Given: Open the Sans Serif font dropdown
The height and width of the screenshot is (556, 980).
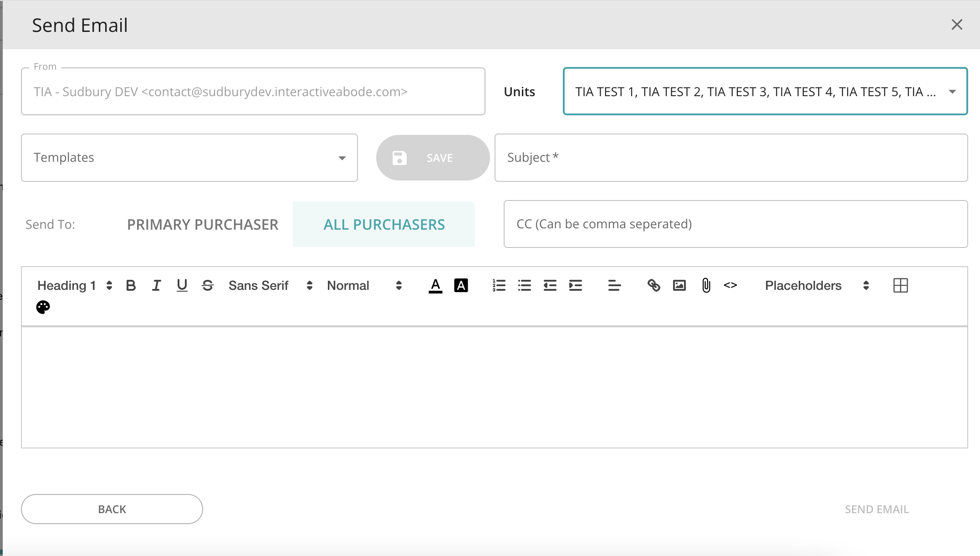Looking at the screenshot, I should [271, 286].
